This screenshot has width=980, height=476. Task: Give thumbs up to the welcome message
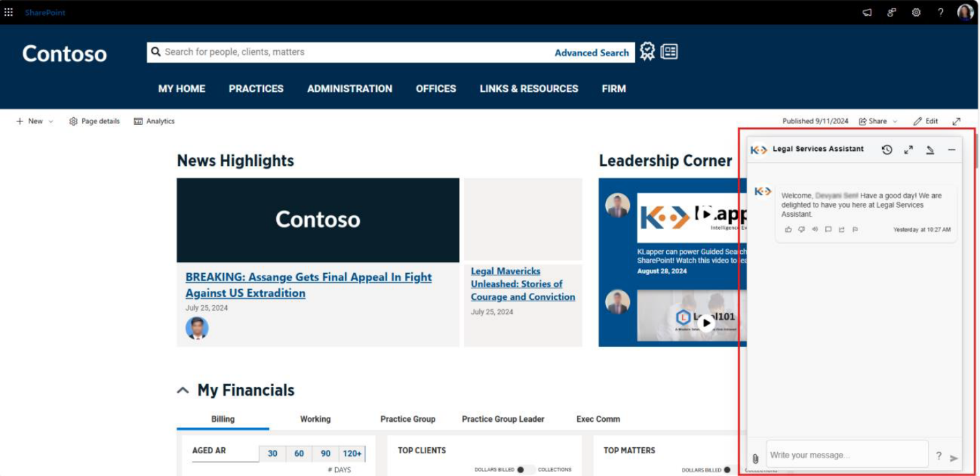pyautogui.click(x=788, y=230)
